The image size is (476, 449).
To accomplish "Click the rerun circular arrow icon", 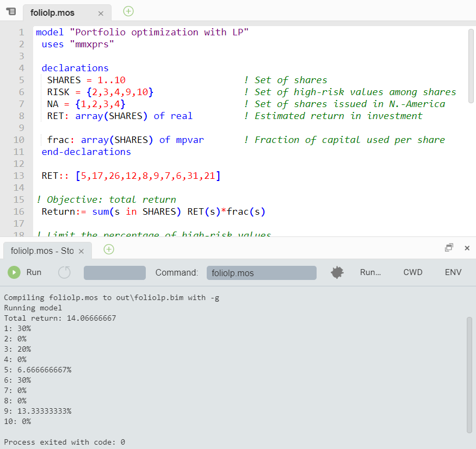I will 64,272.
